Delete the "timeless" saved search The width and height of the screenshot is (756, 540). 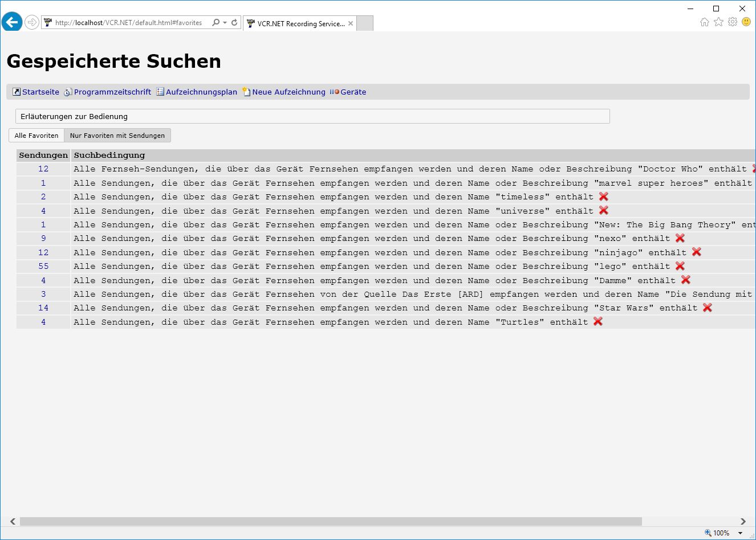coord(604,197)
